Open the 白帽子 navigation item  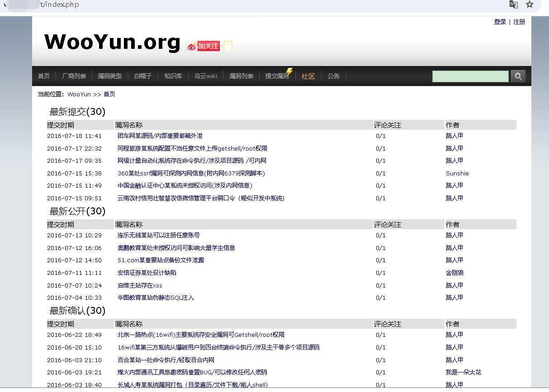click(x=143, y=76)
